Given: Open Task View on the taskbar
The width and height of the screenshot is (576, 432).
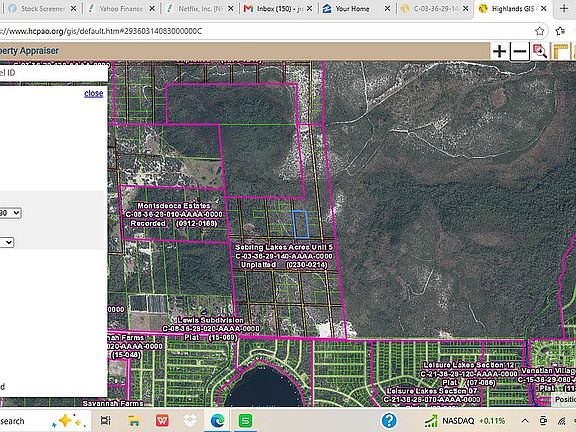Looking at the screenshot, I should (106, 420).
